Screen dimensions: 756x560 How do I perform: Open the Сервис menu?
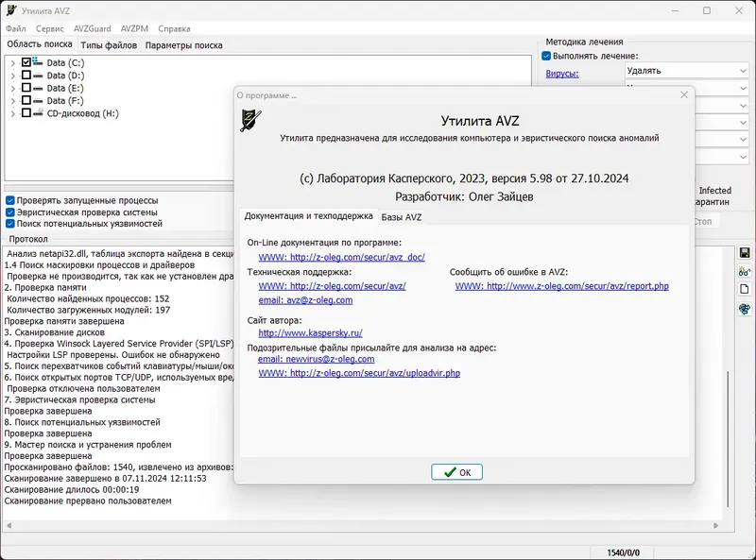pos(50,29)
